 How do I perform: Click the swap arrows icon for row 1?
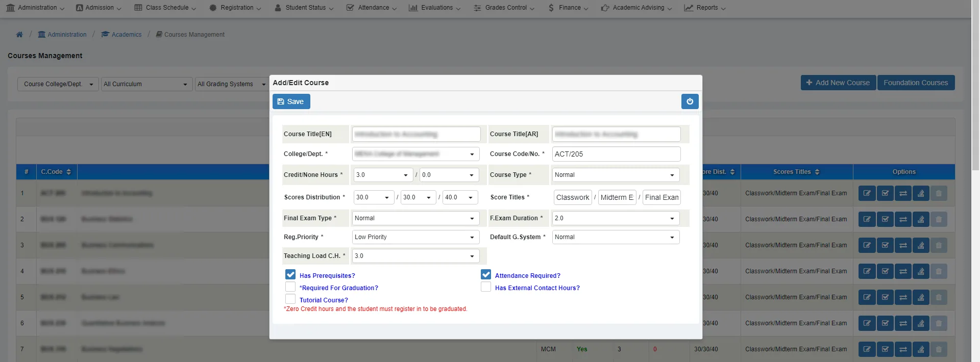tap(903, 193)
